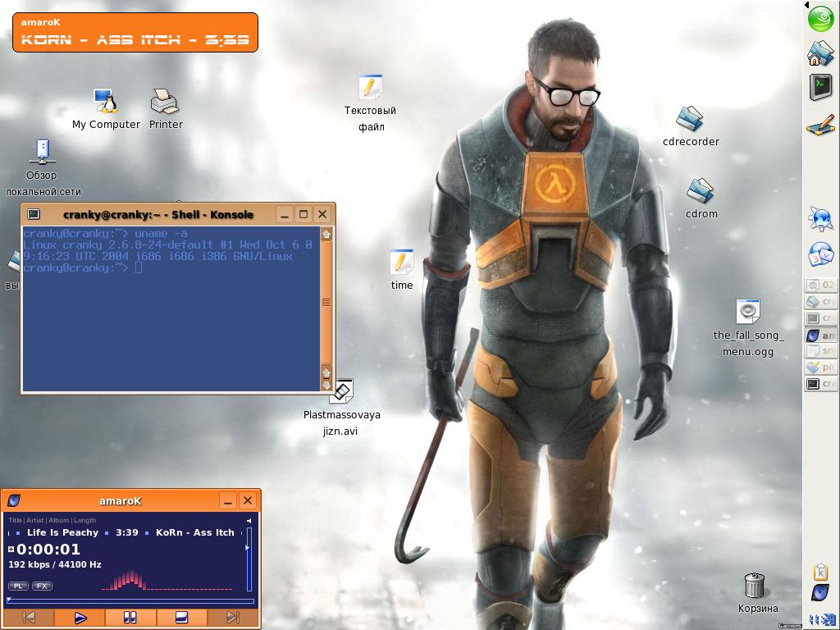The image size is (840, 630).
Task: Open the home folder icon in the panel
Action: click(x=820, y=53)
